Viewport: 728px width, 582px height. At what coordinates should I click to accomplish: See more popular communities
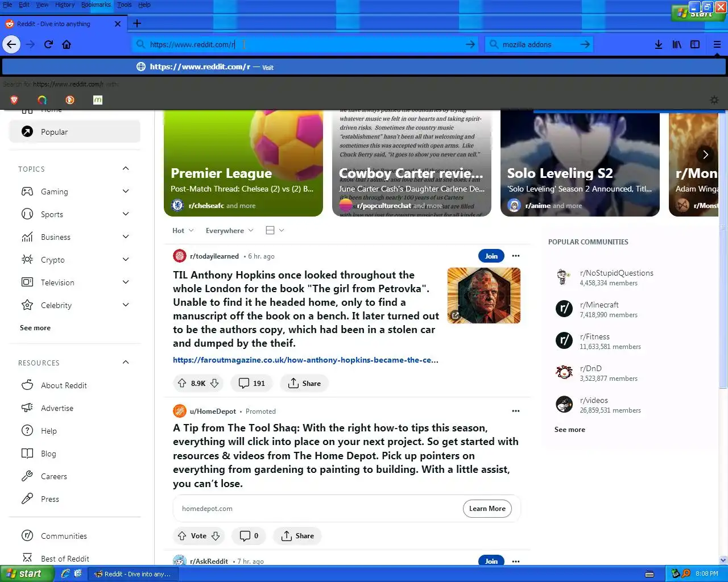(570, 430)
